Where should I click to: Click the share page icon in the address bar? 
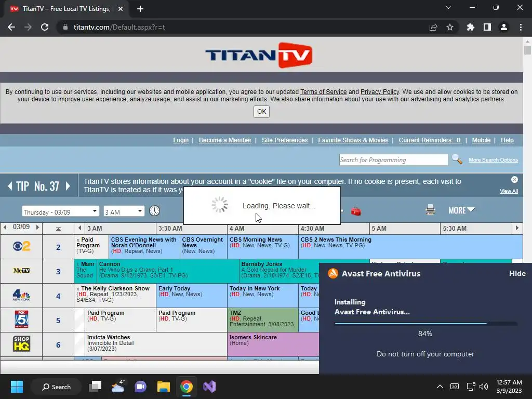pyautogui.click(x=433, y=27)
